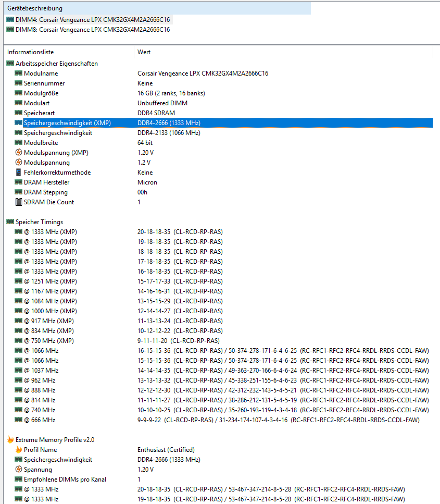Click the Fehlerkorrekturmethode icon

coord(19,173)
